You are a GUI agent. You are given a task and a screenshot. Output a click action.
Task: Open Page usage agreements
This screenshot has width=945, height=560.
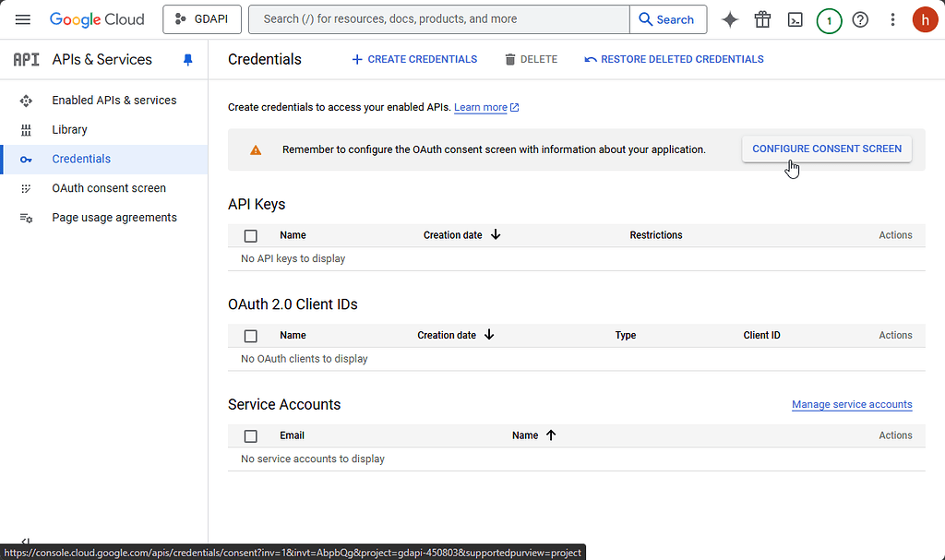[104, 218]
